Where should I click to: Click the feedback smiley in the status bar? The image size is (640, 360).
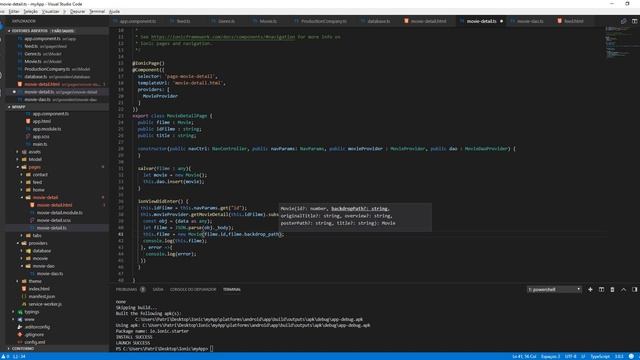click(x=631, y=356)
